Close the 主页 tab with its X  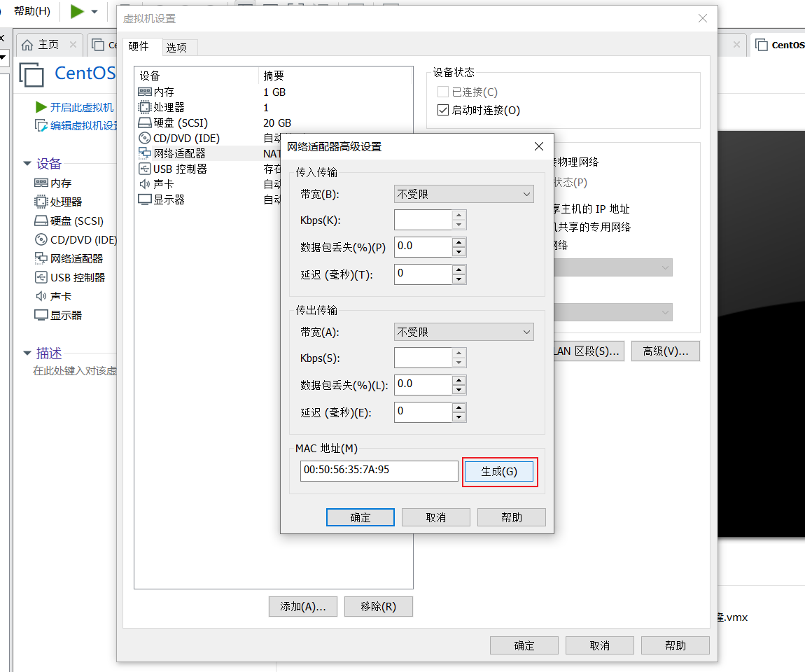(x=73, y=45)
